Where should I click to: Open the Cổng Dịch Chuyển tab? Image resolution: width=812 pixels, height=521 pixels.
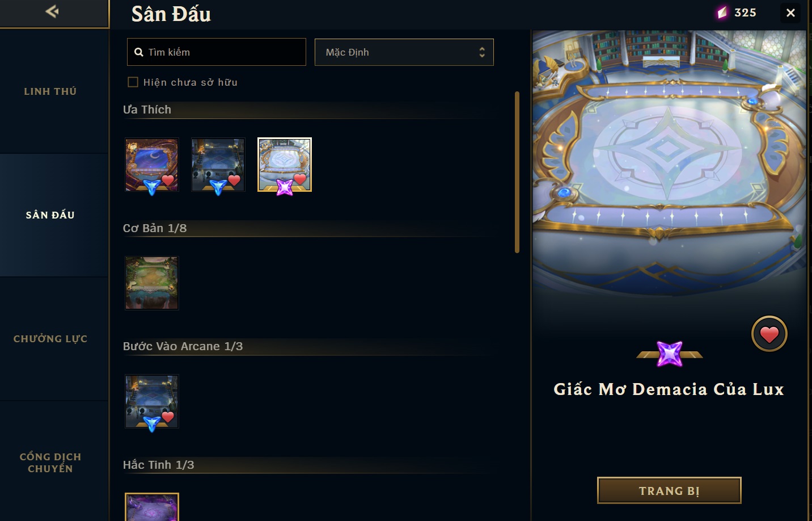(50, 463)
